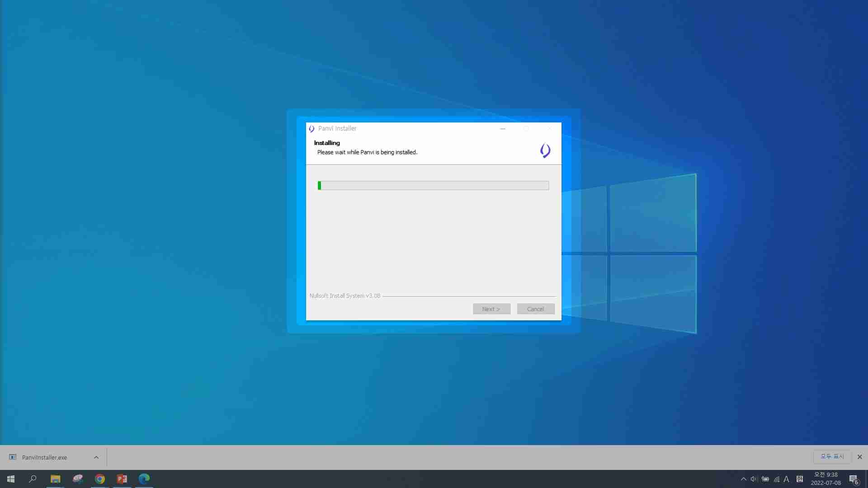Viewport: 868px width, 488px height.
Task: Open the pinned app next to File Explorer
Action: tap(78, 479)
